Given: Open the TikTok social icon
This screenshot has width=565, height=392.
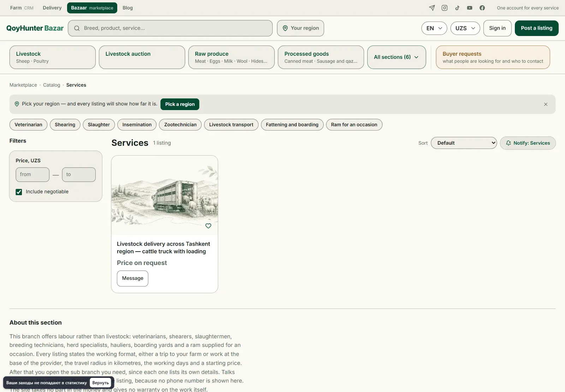Looking at the screenshot, I should tap(457, 8).
